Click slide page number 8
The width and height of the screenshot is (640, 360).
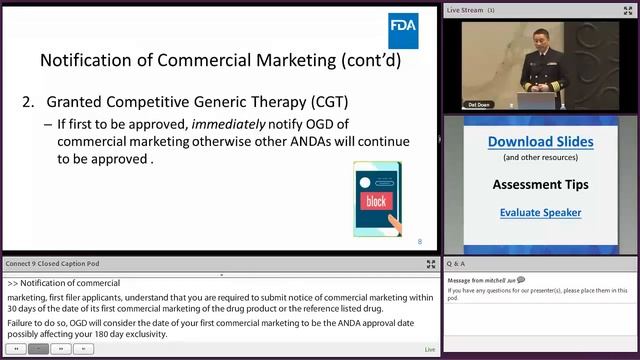420,242
